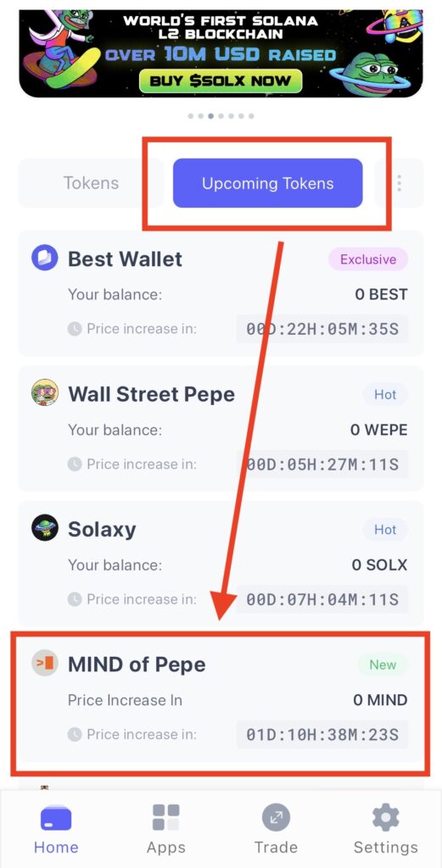This screenshot has width=442, height=868.
Task: Open the Apps grid icon
Action: (x=166, y=817)
